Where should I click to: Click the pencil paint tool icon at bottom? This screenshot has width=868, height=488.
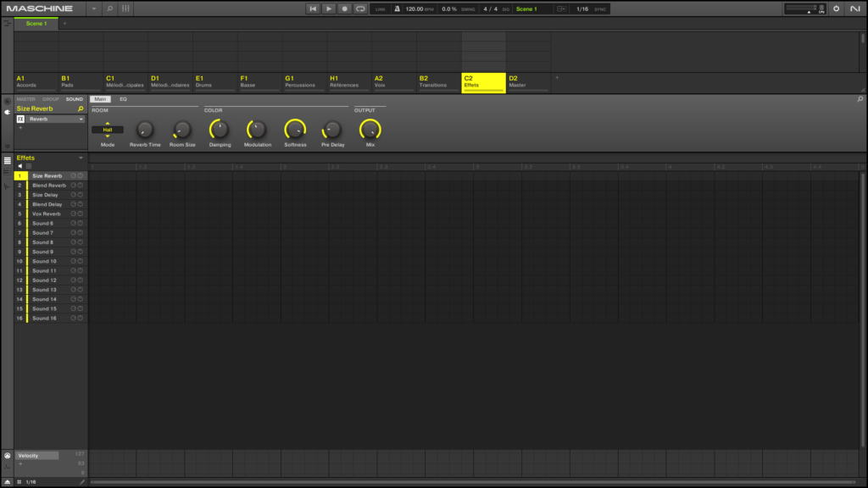point(82,482)
